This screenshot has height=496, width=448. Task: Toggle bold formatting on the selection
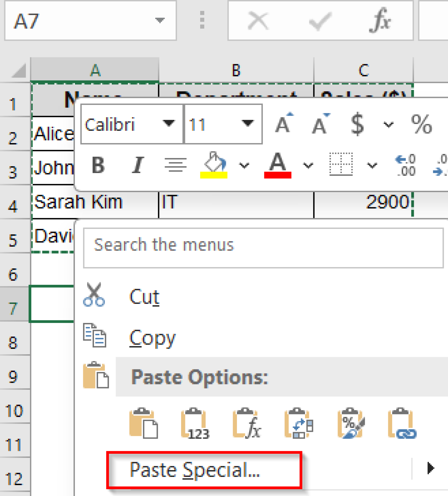(98, 166)
